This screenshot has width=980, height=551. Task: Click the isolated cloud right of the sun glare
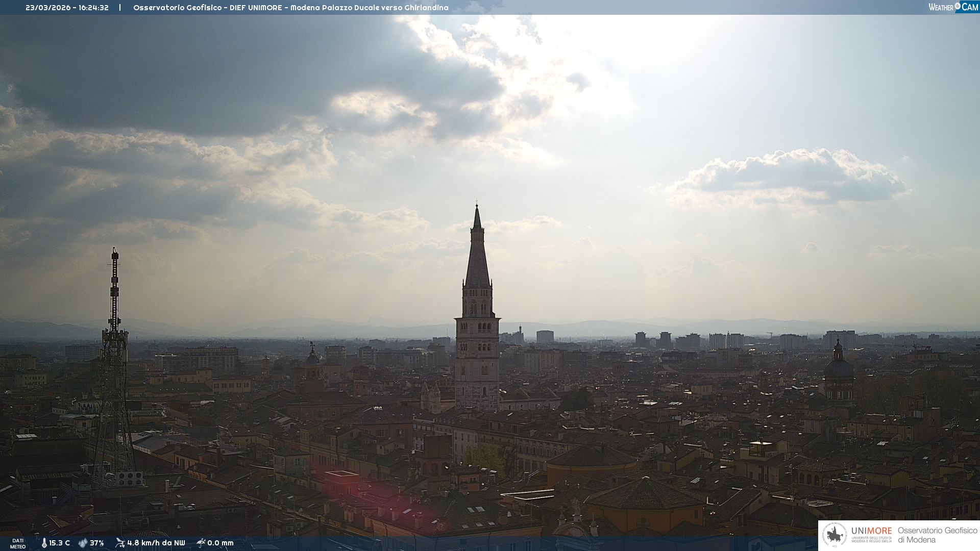[789, 176]
